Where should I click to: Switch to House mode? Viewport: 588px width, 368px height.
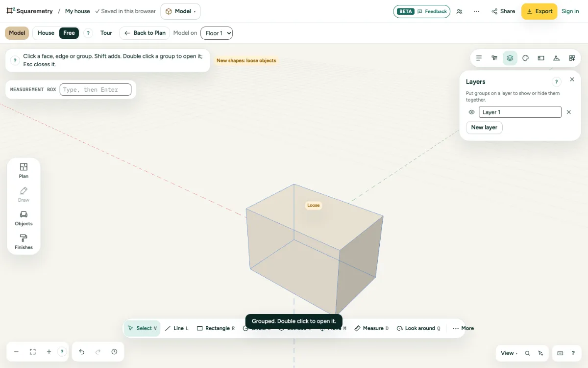click(x=46, y=33)
